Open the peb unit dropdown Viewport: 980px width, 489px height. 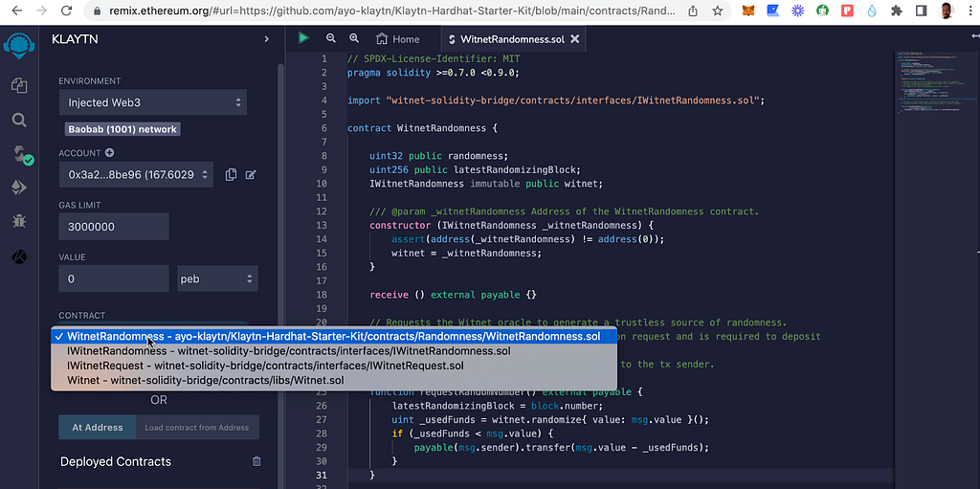click(217, 278)
